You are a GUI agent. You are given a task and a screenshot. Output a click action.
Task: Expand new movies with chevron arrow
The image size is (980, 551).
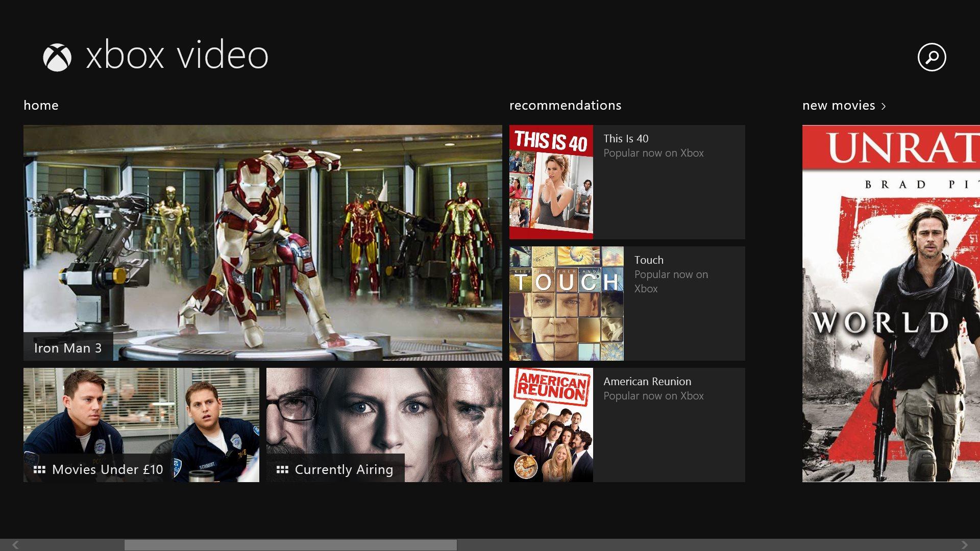(884, 106)
